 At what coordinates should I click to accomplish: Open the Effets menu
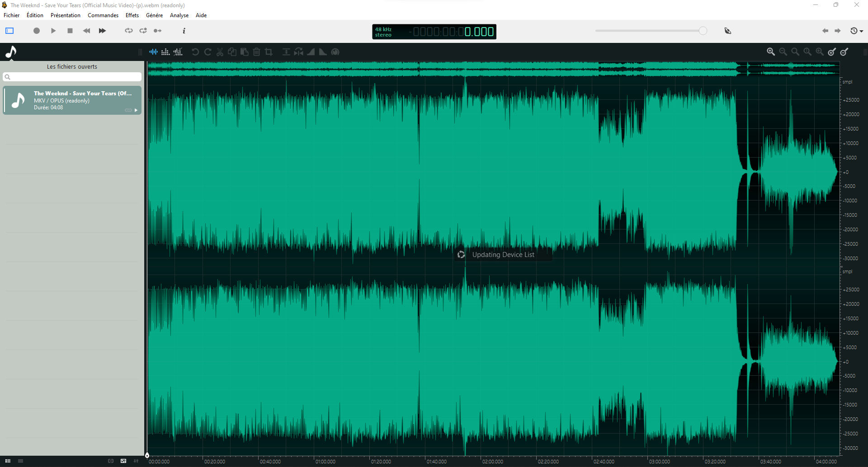[x=132, y=15]
